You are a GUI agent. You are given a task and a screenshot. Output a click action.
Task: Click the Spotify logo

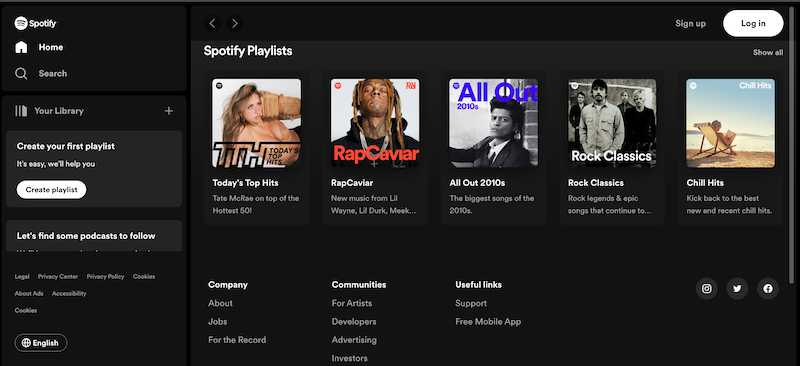(x=35, y=23)
